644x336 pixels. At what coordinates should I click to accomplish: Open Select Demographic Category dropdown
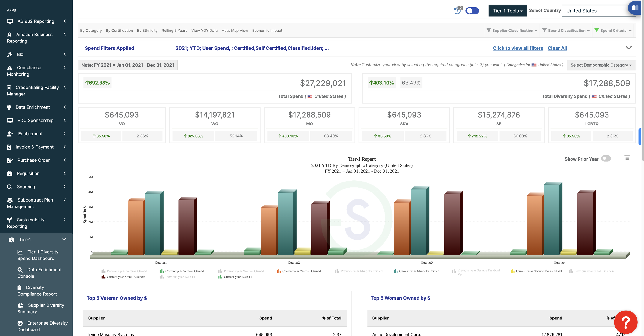click(601, 65)
